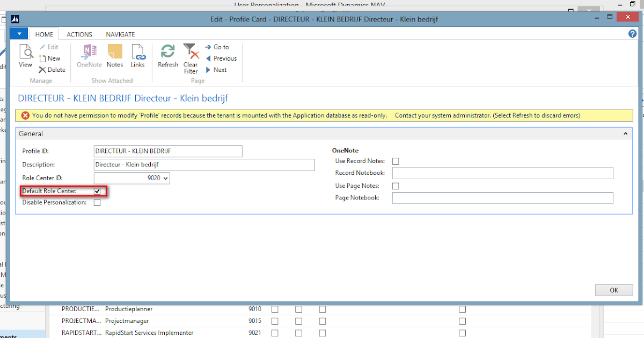Open the Role Center ID dropdown
644x338 pixels.
coord(166,178)
